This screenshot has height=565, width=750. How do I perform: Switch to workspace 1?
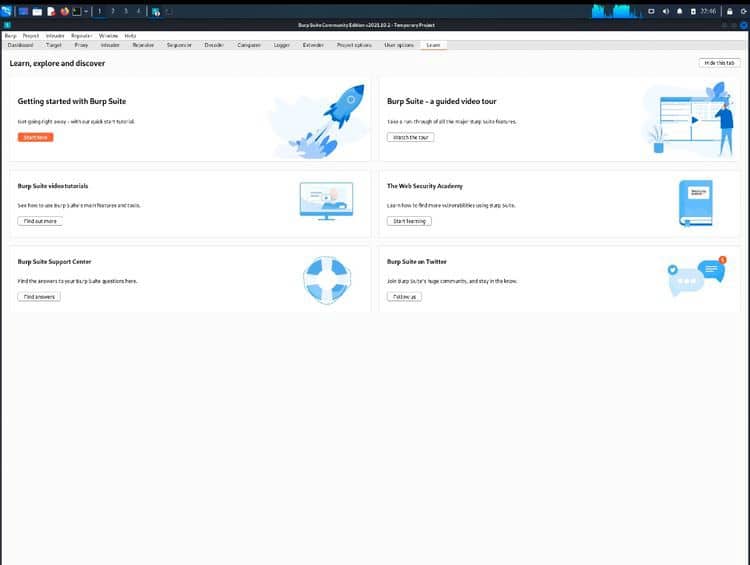[x=99, y=11]
